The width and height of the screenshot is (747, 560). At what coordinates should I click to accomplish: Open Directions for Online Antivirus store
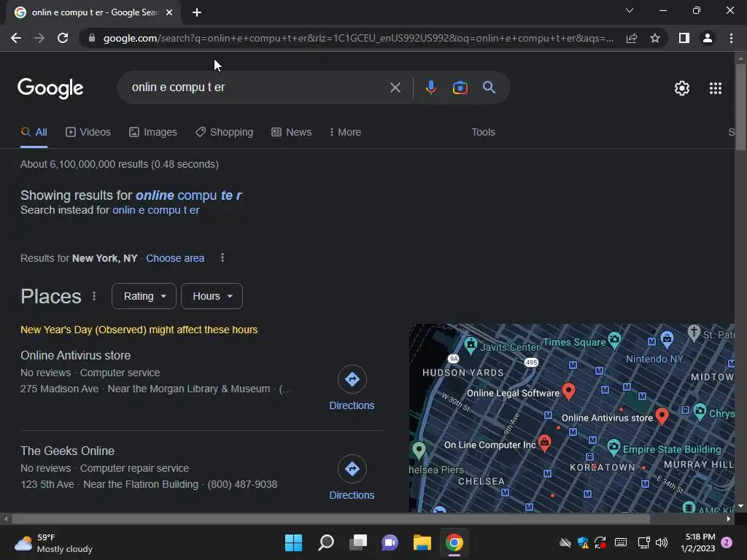click(352, 388)
